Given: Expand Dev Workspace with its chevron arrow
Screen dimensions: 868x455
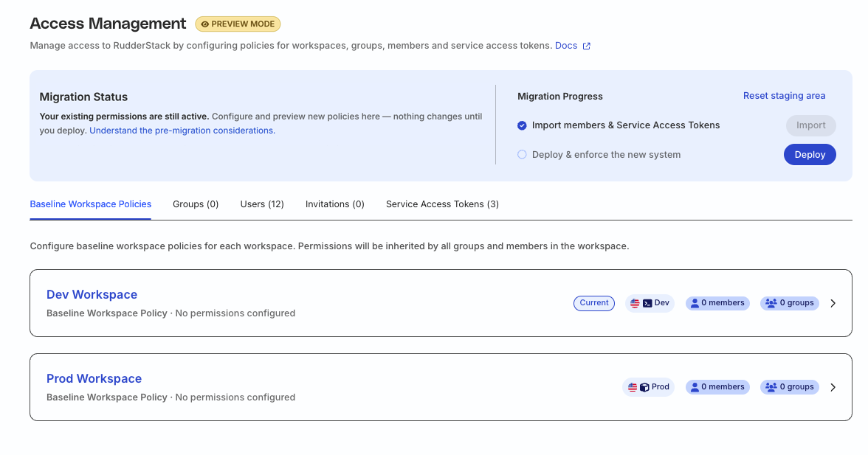Looking at the screenshot, I should (833, 303).
